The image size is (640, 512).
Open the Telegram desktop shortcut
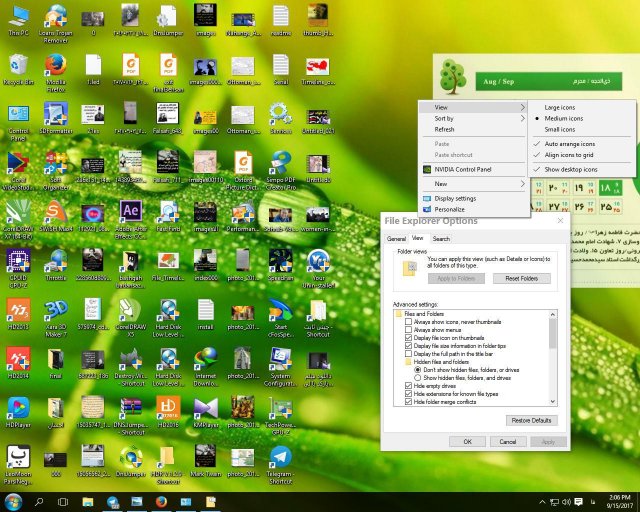[282, 458]
